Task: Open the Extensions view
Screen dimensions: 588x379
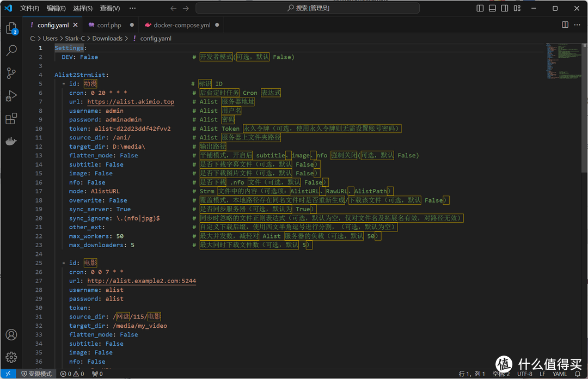Action: click(x=11, y=119)
